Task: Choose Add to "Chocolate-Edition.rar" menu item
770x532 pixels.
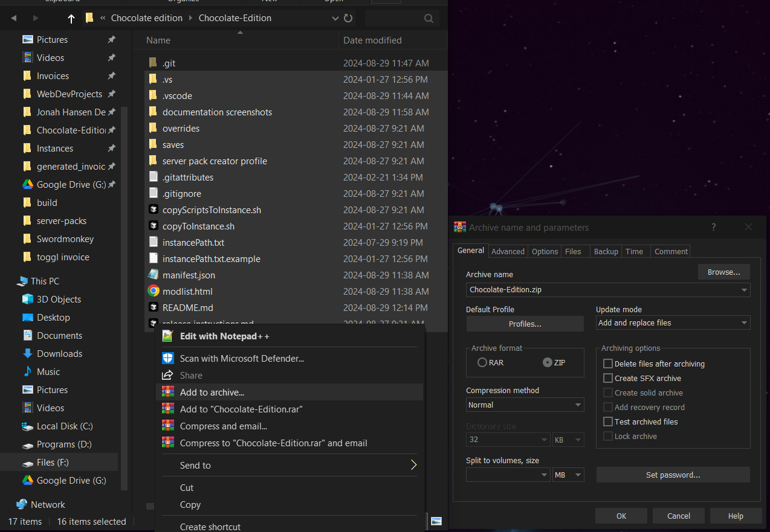Action: tap(290, 409)
